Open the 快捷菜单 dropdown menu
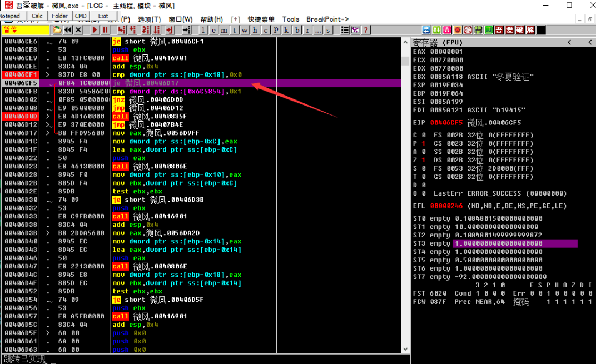This screenshot has height=364, width=596. point(261,19)
